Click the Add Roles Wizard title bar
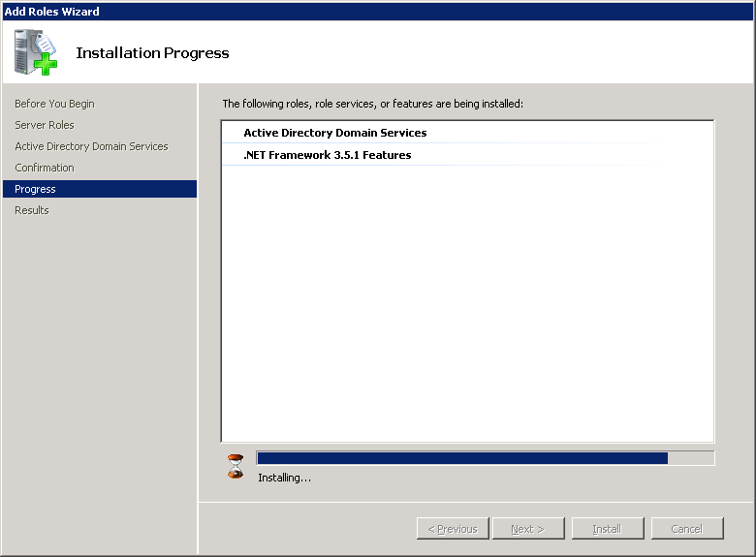 (378, 11)
